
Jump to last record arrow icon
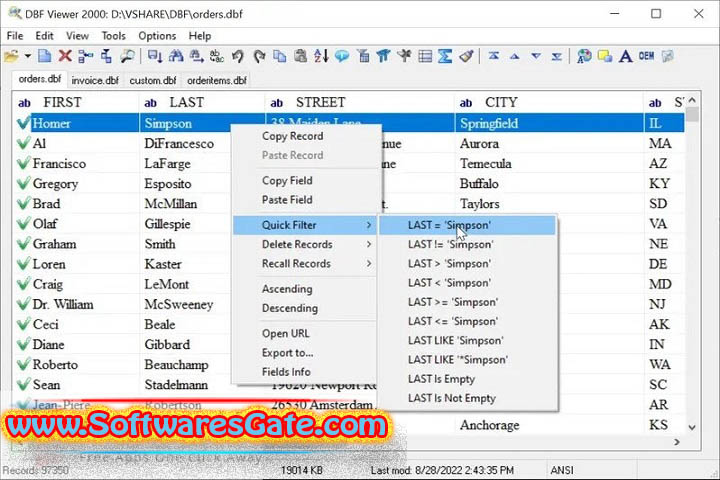pos(557,56)
